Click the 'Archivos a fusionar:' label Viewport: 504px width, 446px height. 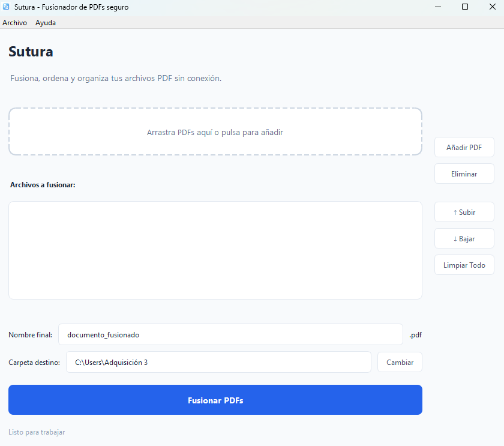pyautogui.click(x=43, y=185)
